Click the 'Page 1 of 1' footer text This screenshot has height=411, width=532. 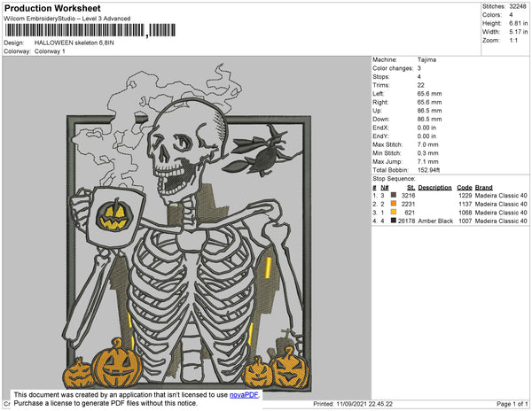[x=512, y=404]
